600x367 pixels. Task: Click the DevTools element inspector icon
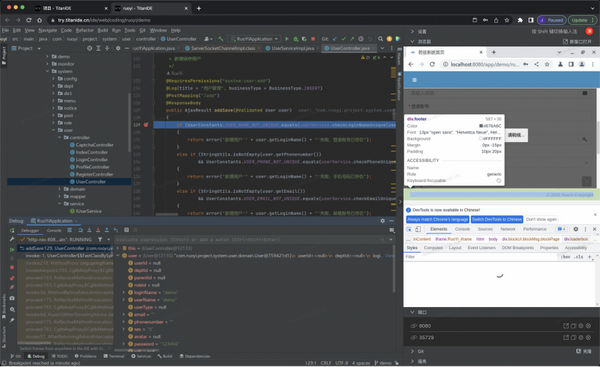[409, 229]
